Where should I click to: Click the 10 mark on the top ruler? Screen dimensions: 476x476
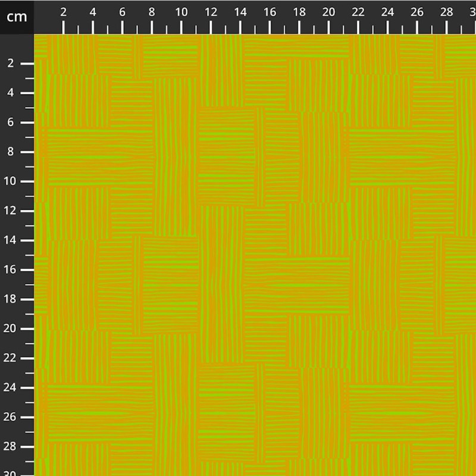181,13
